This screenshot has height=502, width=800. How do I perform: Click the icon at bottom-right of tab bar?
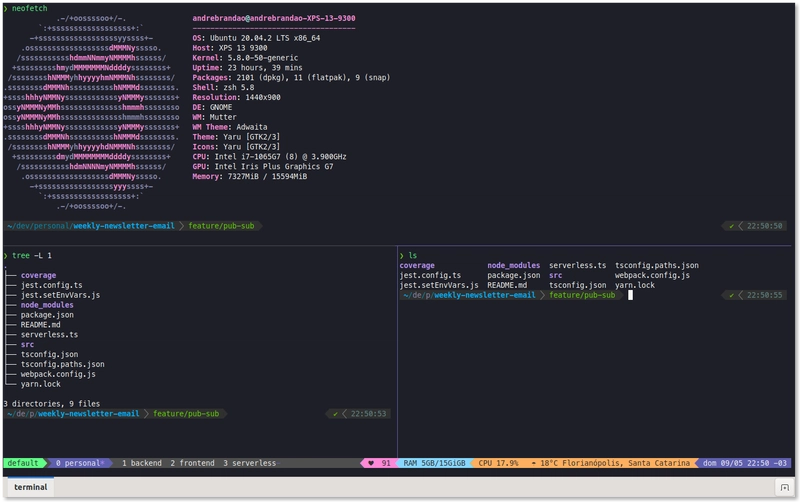coord(785,487)
